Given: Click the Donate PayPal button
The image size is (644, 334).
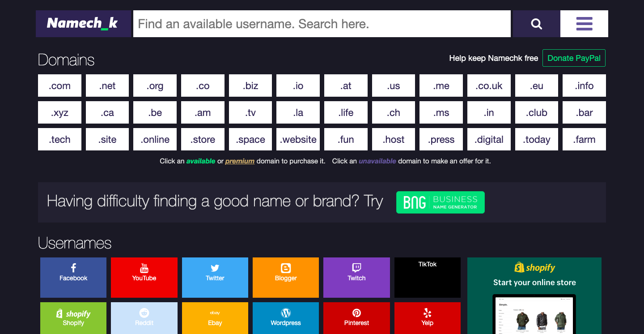Looking at the screenshot, I should 574,58.
